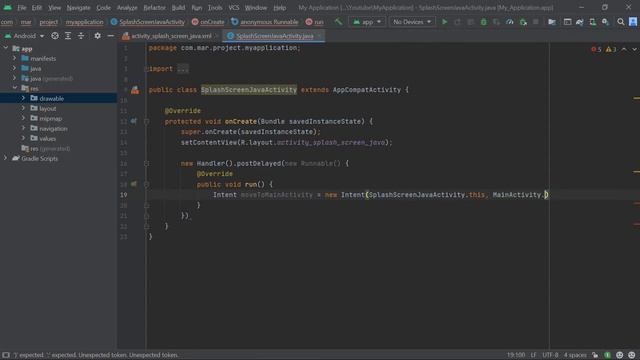Expand Gradle Scripts node

pos(6,158)
